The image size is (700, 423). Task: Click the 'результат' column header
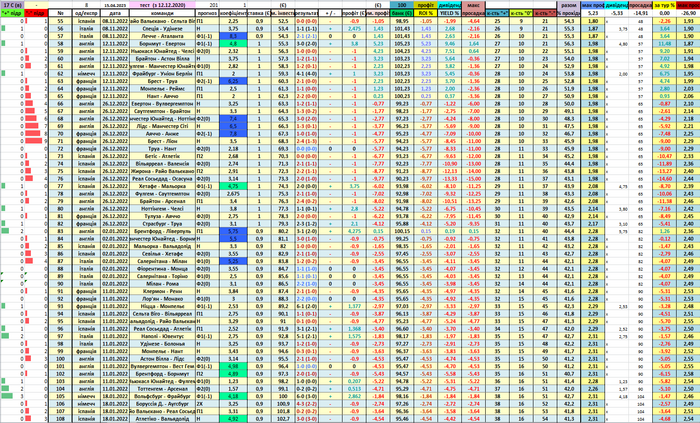tap(307, 13)
